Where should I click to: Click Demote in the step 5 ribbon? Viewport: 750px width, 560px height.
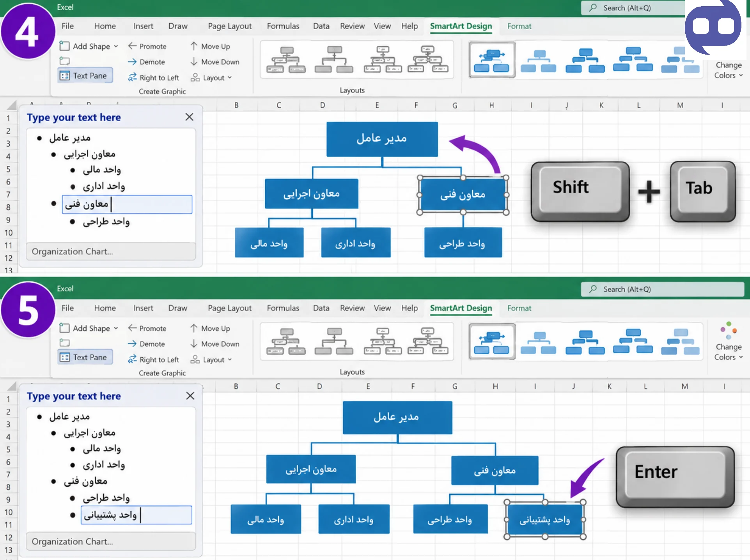point(146,344)
